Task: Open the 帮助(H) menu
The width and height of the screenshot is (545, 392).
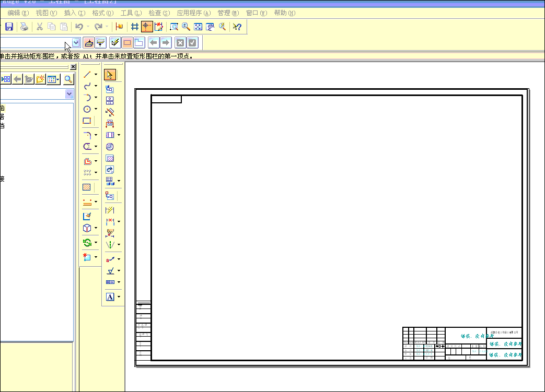Action: click(x=285, y=13)
